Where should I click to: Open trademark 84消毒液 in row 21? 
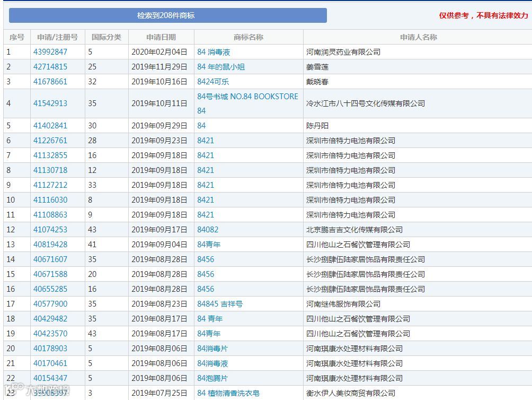click(x=212, y=363)
